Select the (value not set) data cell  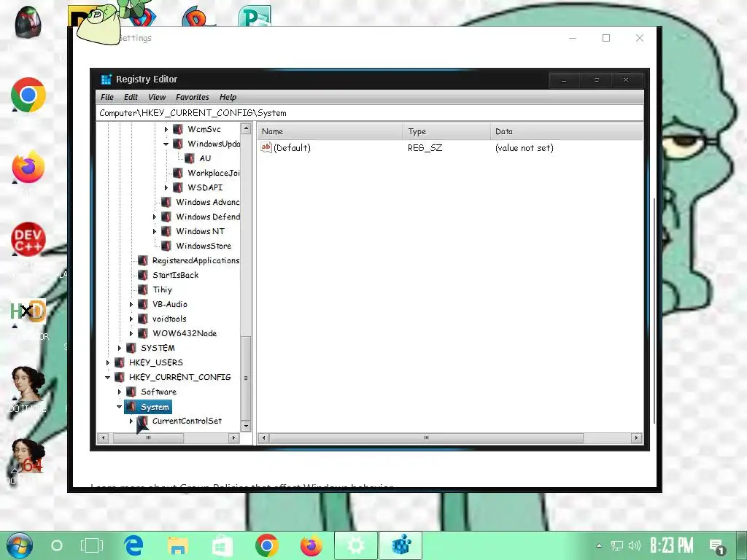point(524,148)
